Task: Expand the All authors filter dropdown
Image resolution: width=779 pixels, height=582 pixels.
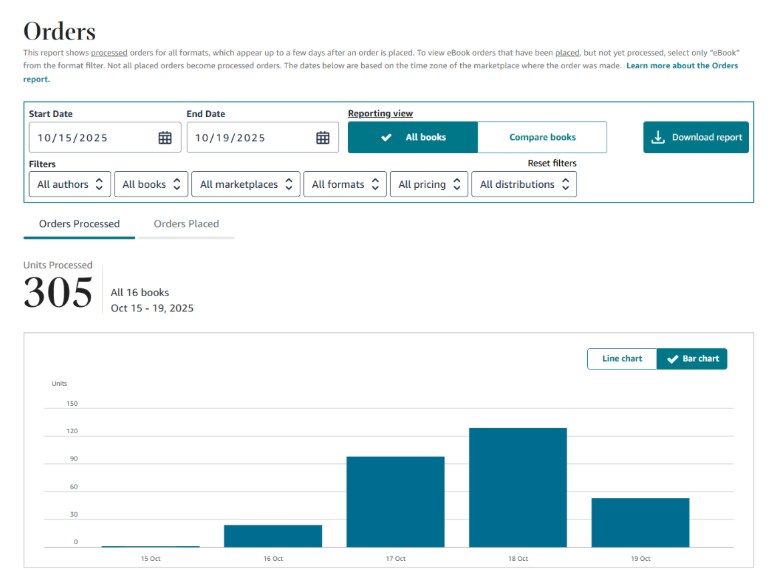Action: coord(70,185)
